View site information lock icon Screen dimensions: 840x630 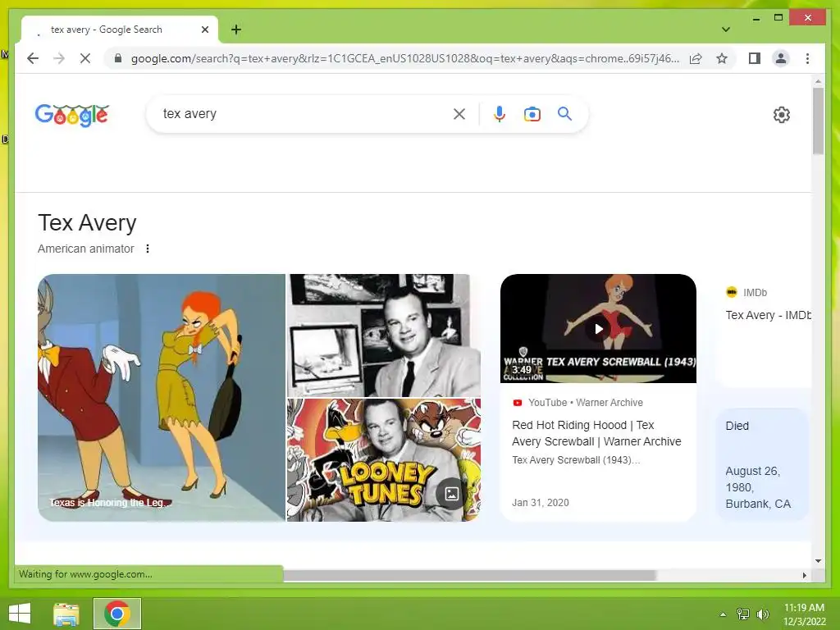coord(118,58)
